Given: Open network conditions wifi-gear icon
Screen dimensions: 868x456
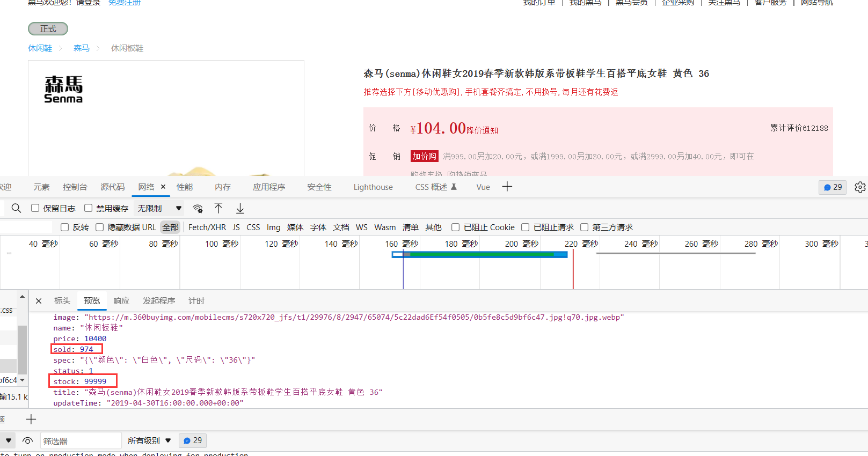Looking at the screenshot, I should pos(198,208).
